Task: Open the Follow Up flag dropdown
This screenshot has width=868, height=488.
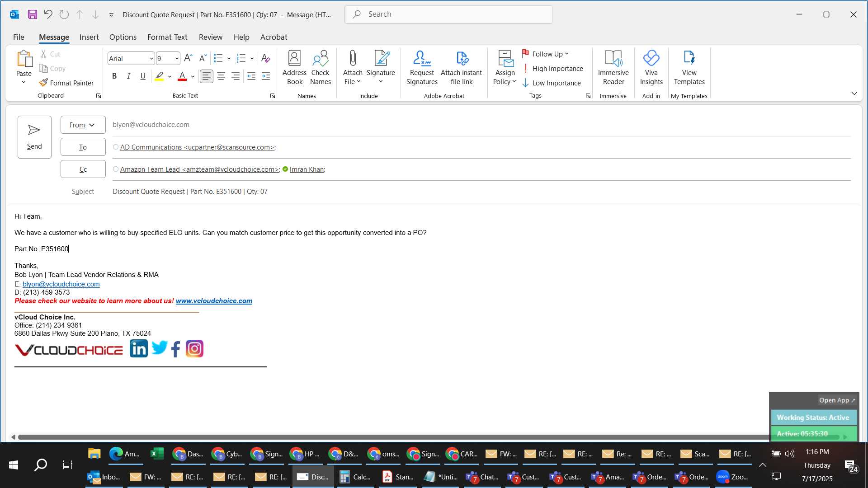Action: click(x=545, y=54)
